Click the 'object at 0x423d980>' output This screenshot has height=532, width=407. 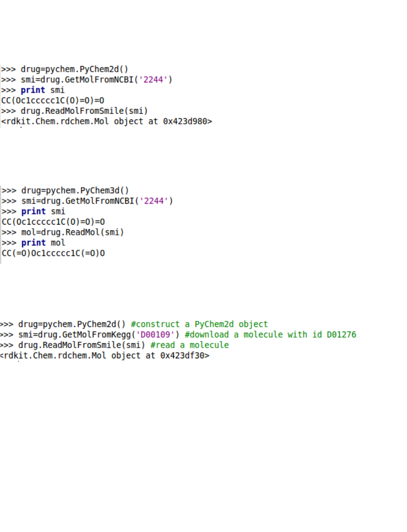point(163,121)
